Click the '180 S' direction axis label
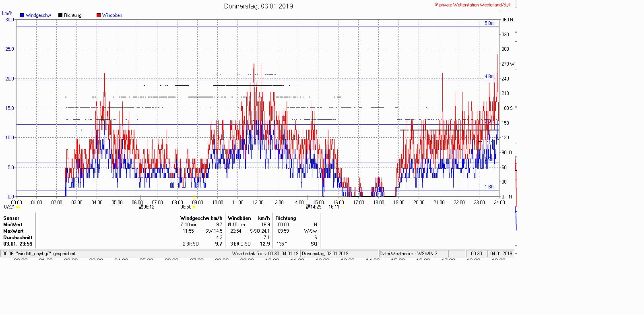The height and width of the screenshot is (314, 644). coord(507,108)
